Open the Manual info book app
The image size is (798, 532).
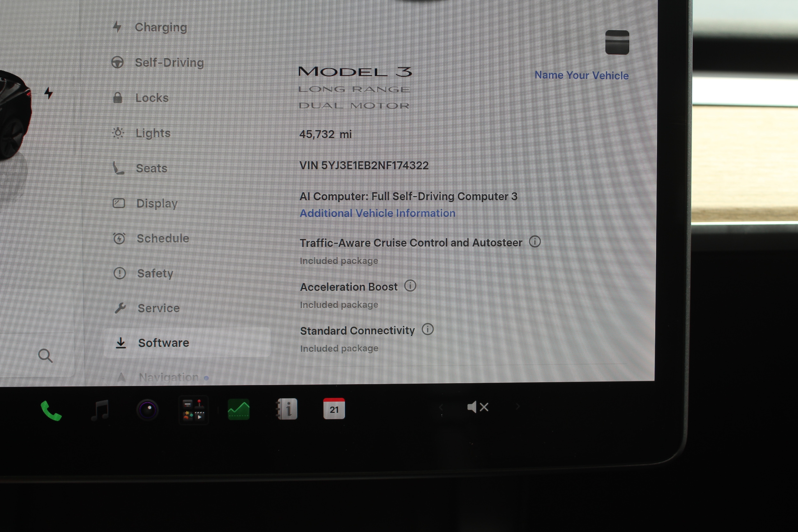coord(287,409)
